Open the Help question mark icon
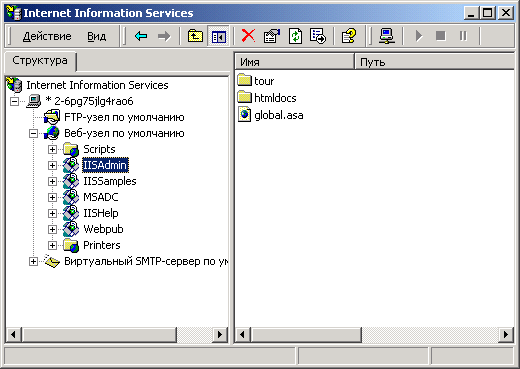Screen dimensions: 520x369 pyautogui.click(x=349, y=36)
